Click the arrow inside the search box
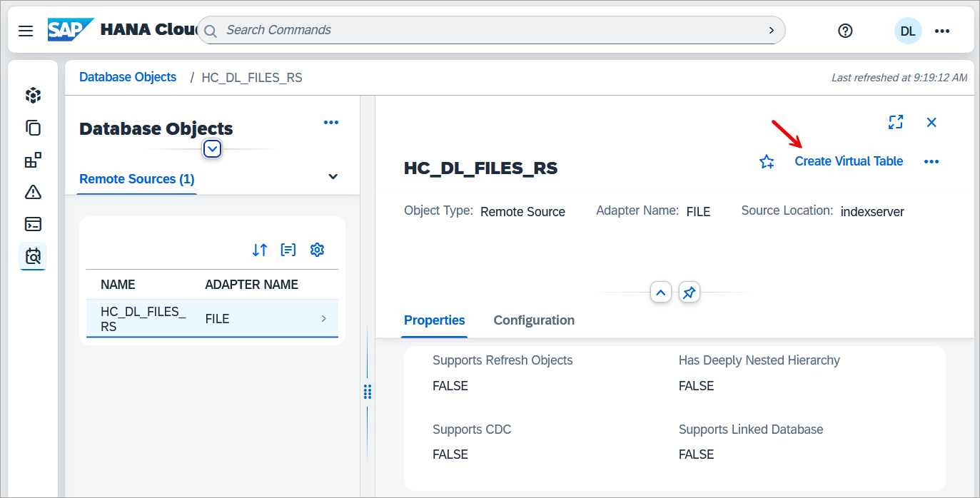 (x=771, y=30)
